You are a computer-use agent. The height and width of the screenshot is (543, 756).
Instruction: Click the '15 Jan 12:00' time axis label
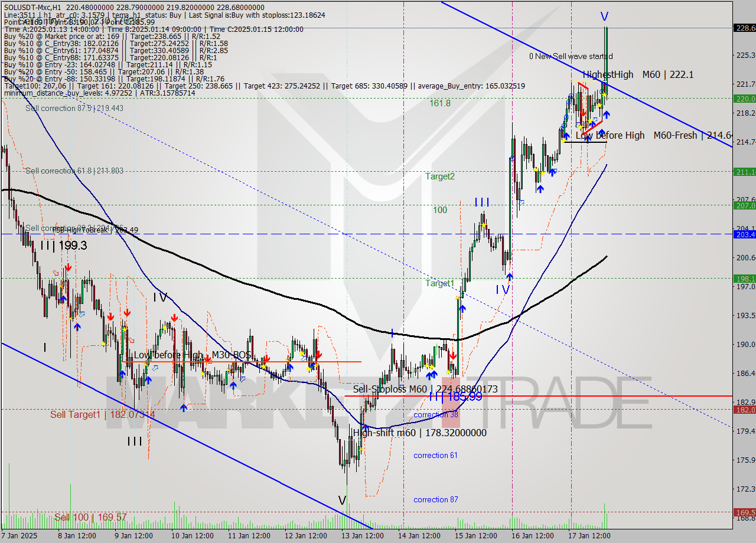(x=475, y=536)
